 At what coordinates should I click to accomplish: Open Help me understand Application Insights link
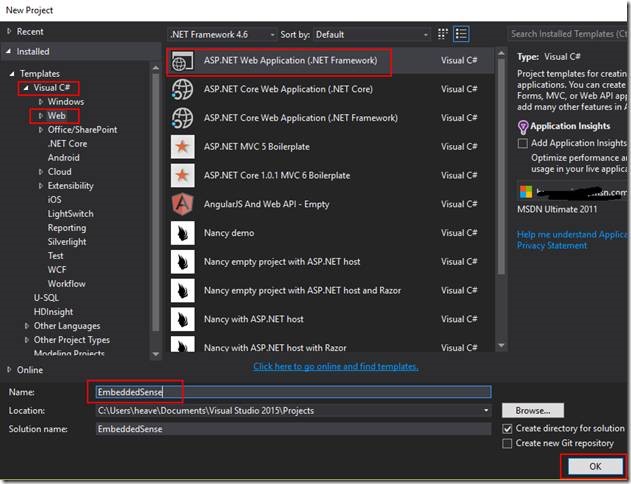(x=573, y=235)
